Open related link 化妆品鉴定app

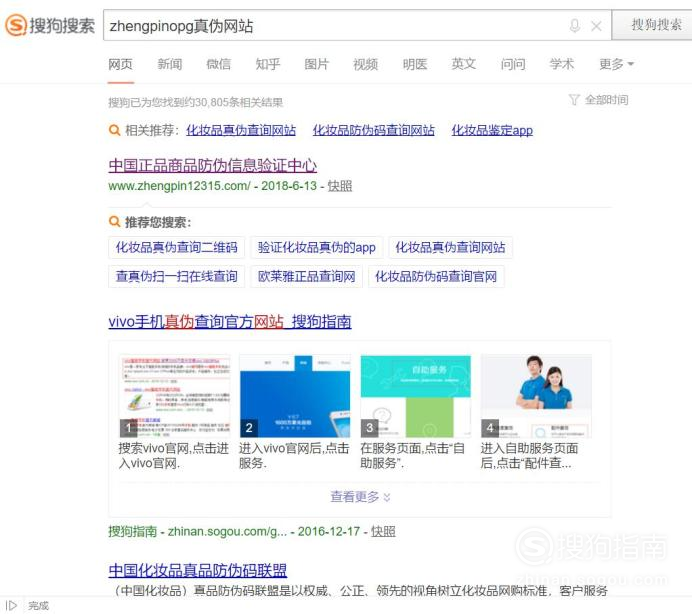click(x=492, y=130)
